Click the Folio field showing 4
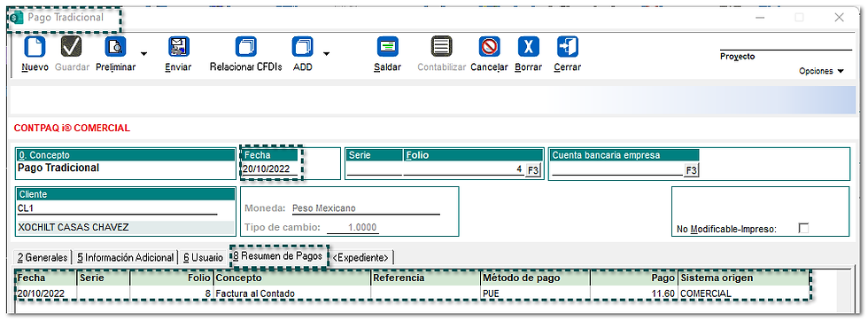The width and height of the screenshot is (868, 321). pyautogui.click(x=463, y=169)
